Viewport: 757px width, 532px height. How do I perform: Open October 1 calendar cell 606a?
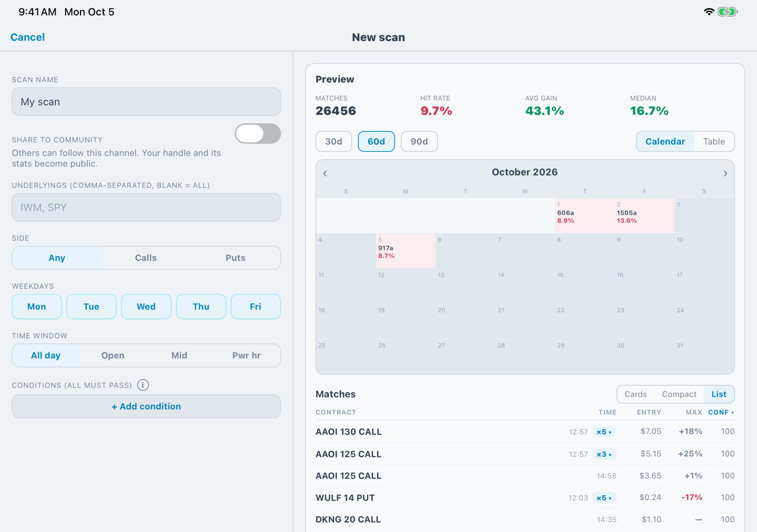pos(585,216)
